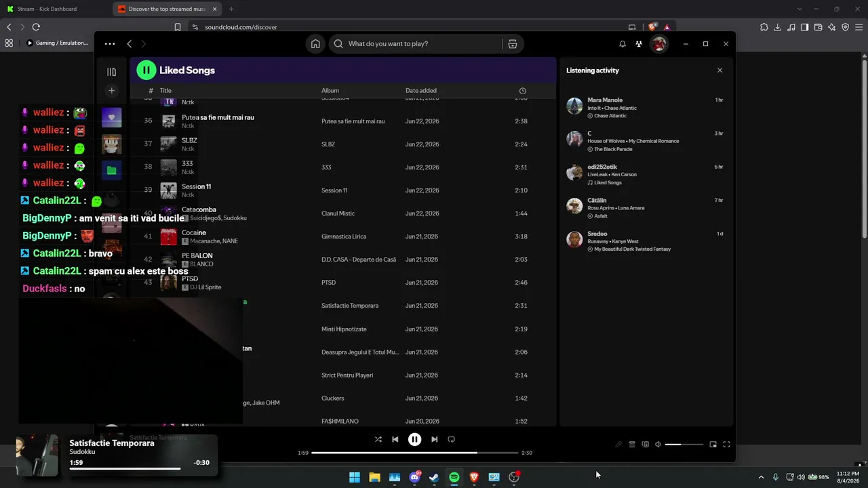Open the Windows Start menu
This screenshot has height=488, width=868.
[x=355, y=477]
